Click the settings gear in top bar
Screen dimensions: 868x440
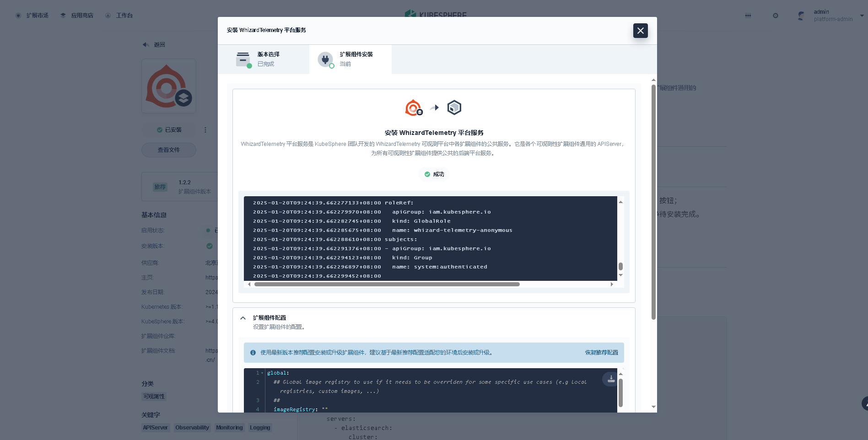click(x=775, y=16)
